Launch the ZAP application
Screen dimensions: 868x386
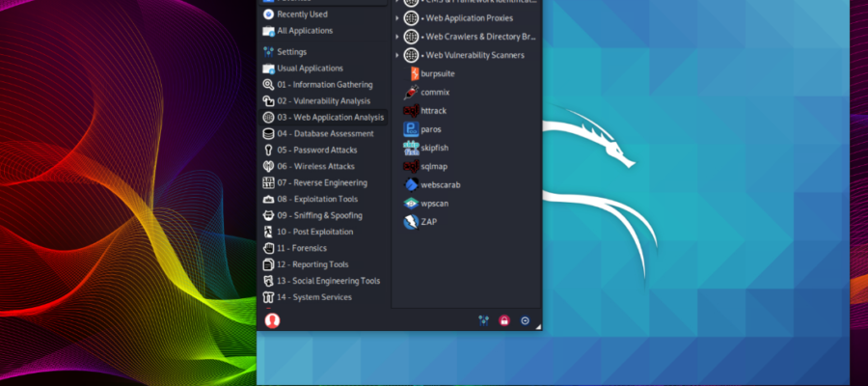[x=420, y=222]
